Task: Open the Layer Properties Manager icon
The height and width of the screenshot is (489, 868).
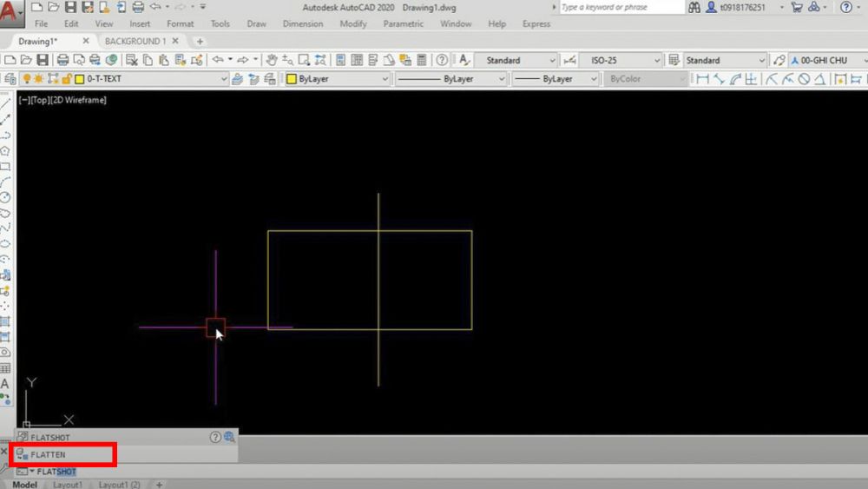Action: 10,79
